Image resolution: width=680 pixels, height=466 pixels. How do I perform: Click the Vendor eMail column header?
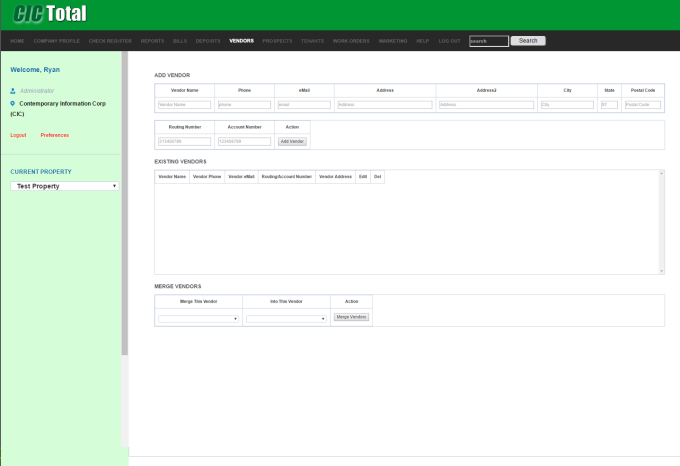[241, 177]
